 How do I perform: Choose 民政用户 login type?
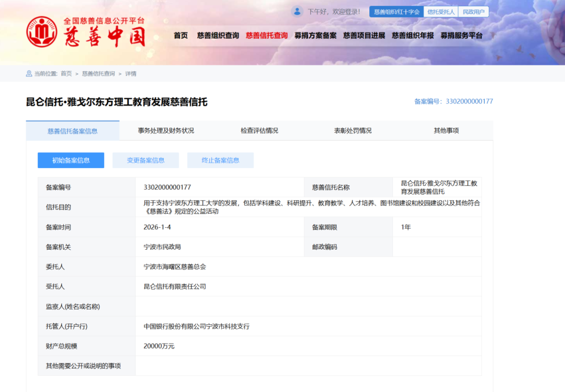coord(473,12)
